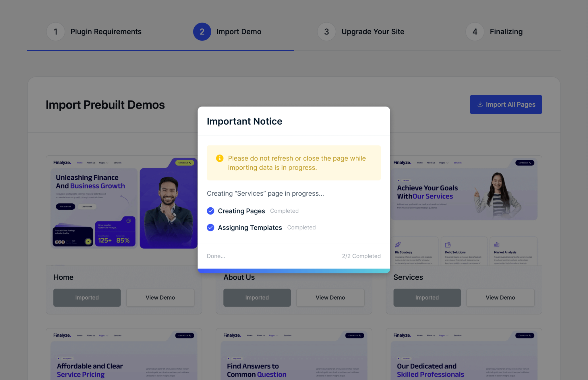
Task: Open the Pages dropdown in the pricing demo thumbnail
Action: click(103, 335)
